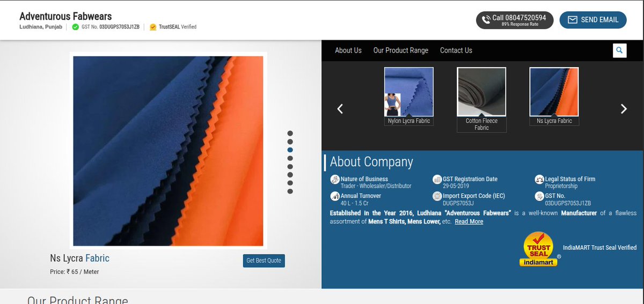644x304 pixels.
Task: Select the first slide indicator dot
Action: coord(290,134)
